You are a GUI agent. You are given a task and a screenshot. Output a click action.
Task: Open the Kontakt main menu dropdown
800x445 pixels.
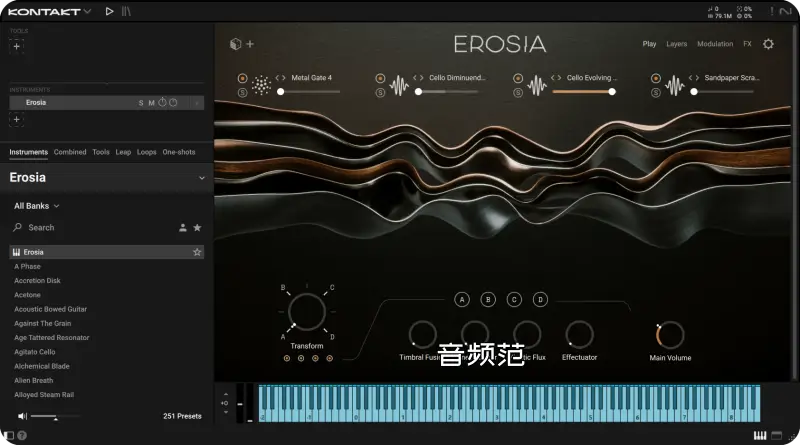88,11
